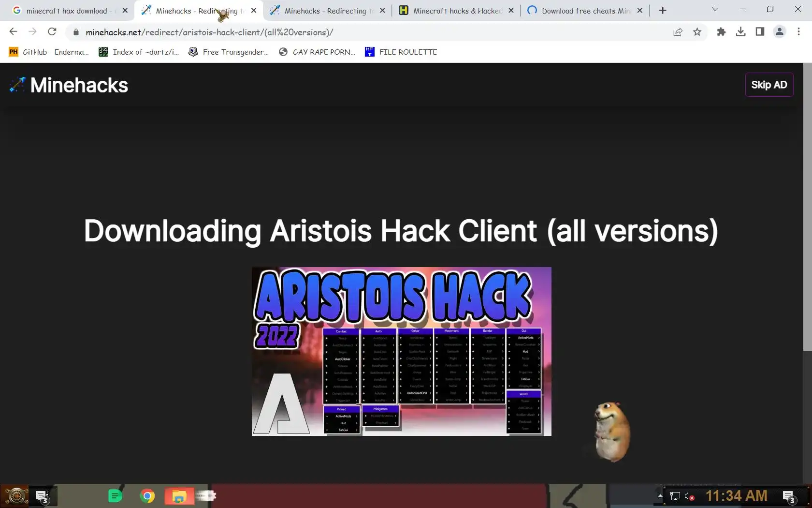Close 'Download free cheats' tab
812x508 pixels.
point(639,11)
